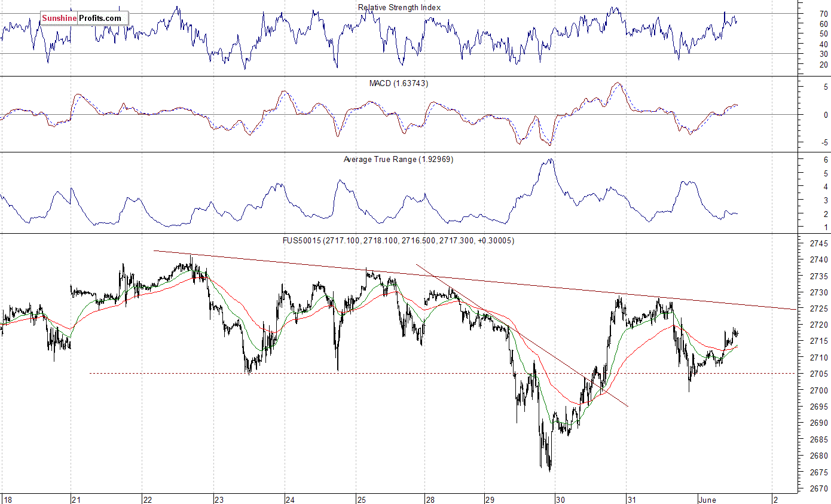Click the 2745 price axis label
The height and width of the screenshot is (504, 831).
coord(820,244)
